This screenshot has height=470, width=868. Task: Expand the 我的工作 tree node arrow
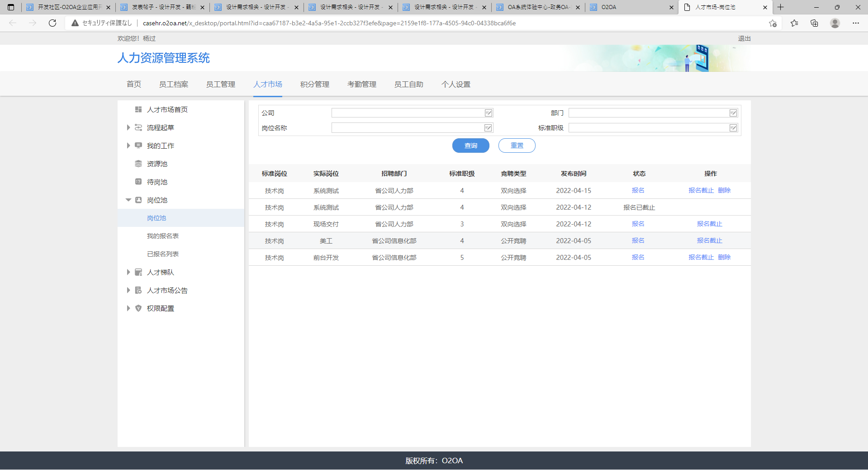[x=128, y=146]
